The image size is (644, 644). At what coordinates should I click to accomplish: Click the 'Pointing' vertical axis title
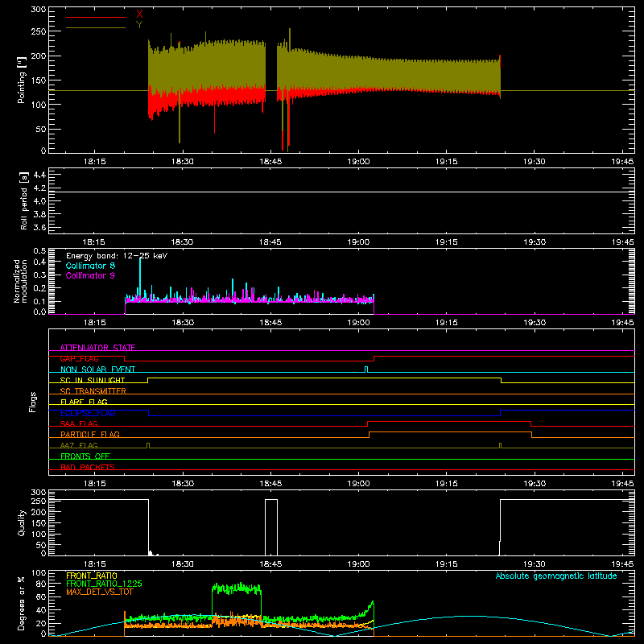coord(22,80)
